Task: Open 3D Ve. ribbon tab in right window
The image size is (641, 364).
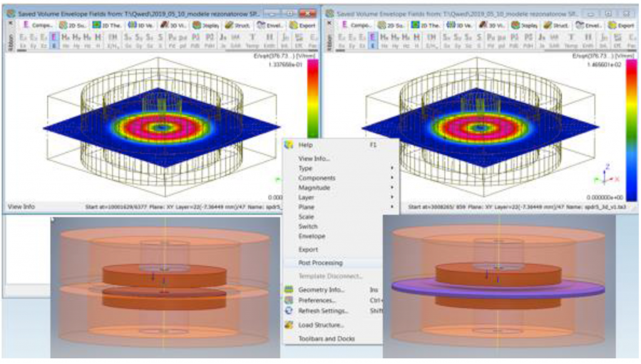Action: (x=459, y=25)
